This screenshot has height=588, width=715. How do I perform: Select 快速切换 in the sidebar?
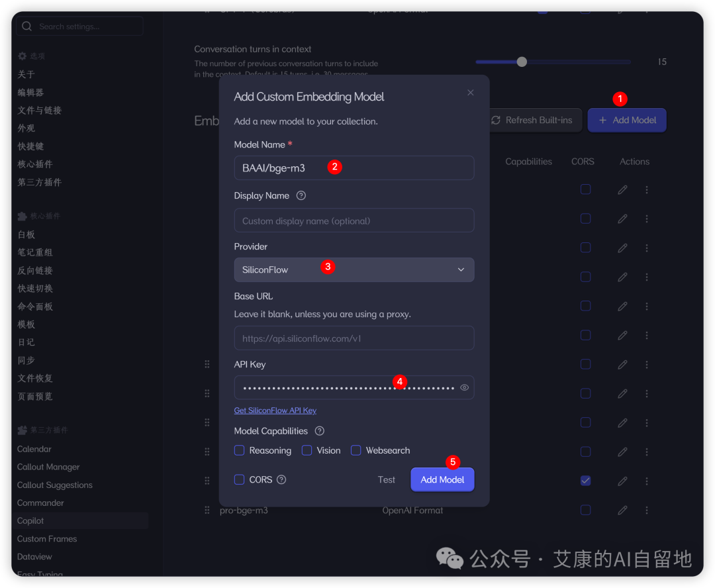pos(34,288)
